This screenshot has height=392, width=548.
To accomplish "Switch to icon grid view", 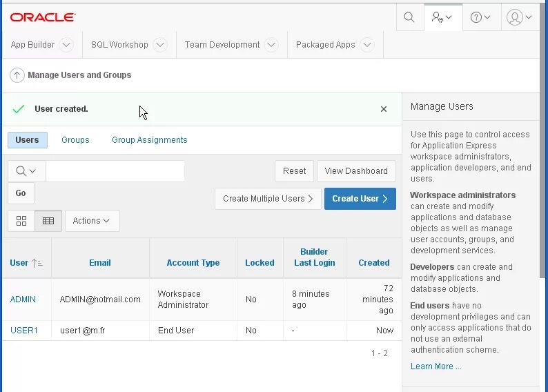I will (x=21, y=221).
